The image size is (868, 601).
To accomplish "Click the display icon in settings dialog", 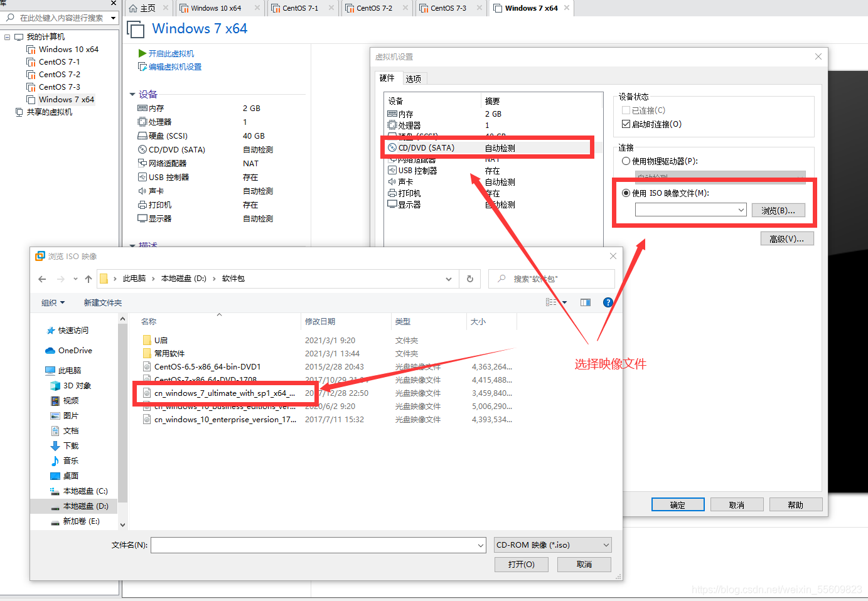I will pos(392,205).
